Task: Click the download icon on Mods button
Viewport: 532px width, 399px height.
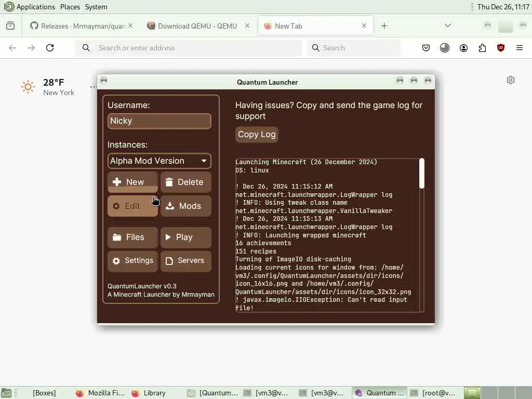Action: [x=170, y=206]
